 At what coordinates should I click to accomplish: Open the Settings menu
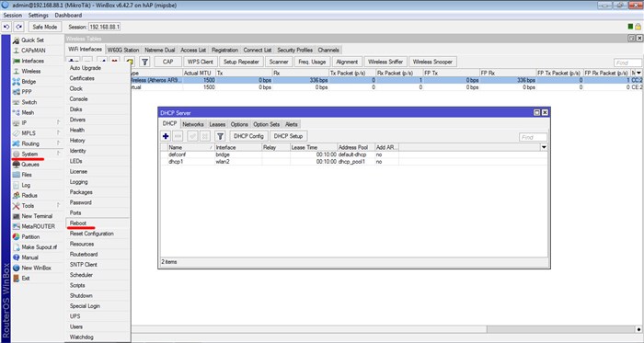coord(39,16)
